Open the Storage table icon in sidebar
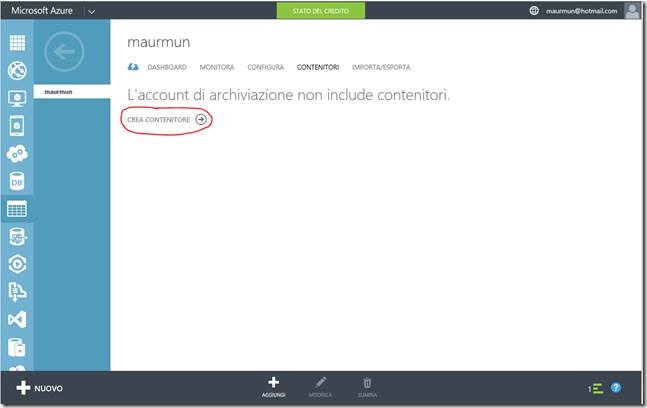This screenshot has width=647, height=408. coord(17,209)
